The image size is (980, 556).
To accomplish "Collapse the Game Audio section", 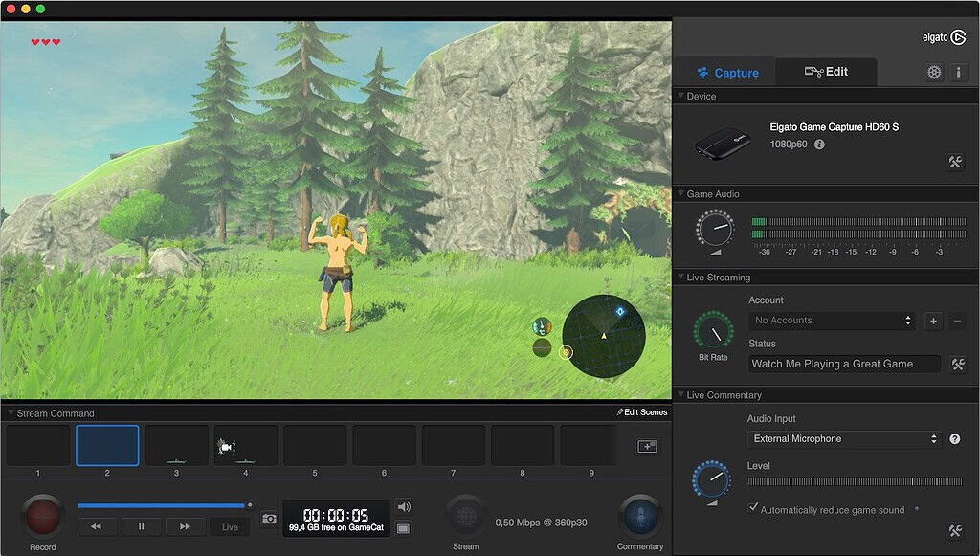I will point(681,193).
